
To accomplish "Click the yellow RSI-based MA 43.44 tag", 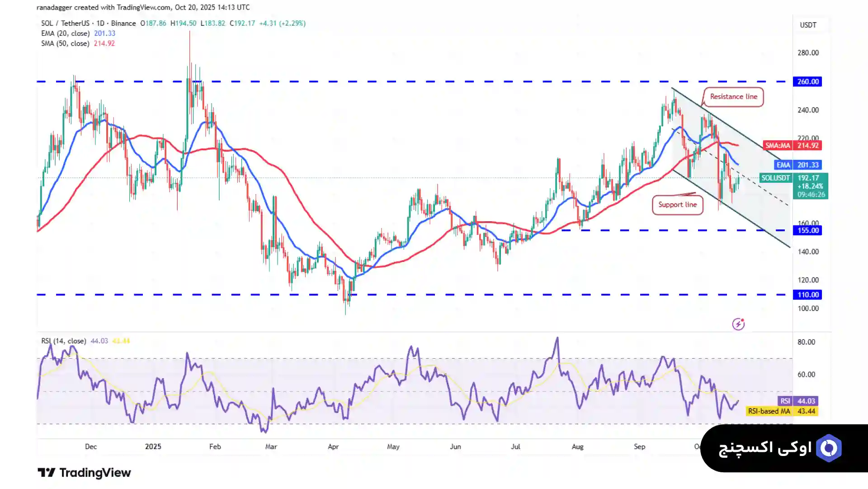I will tap(781, 411).
